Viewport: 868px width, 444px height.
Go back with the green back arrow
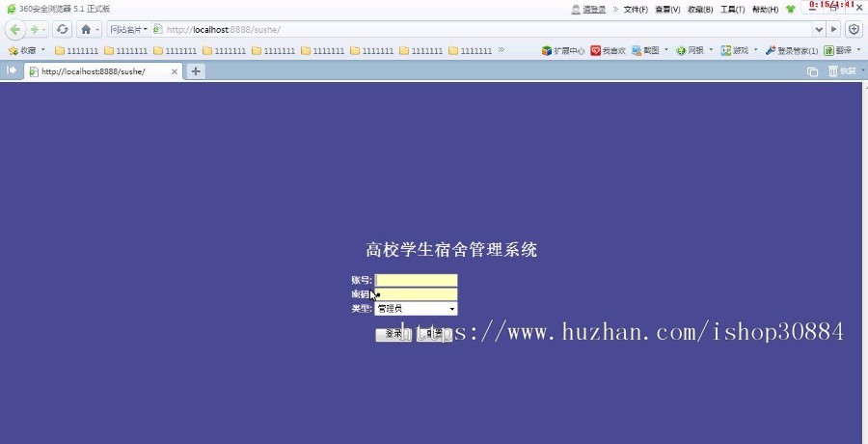[x=14, y=29]
